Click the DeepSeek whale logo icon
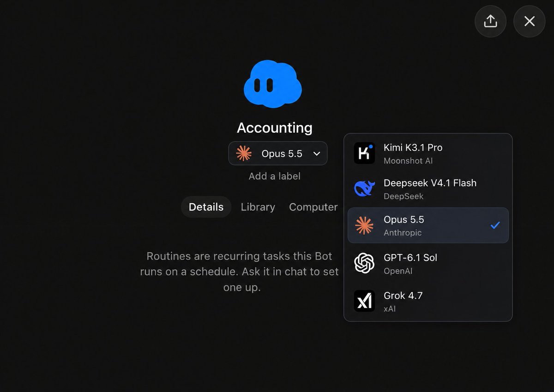The image size is (554, 392). pyautogui.click(x=364, y=188)
